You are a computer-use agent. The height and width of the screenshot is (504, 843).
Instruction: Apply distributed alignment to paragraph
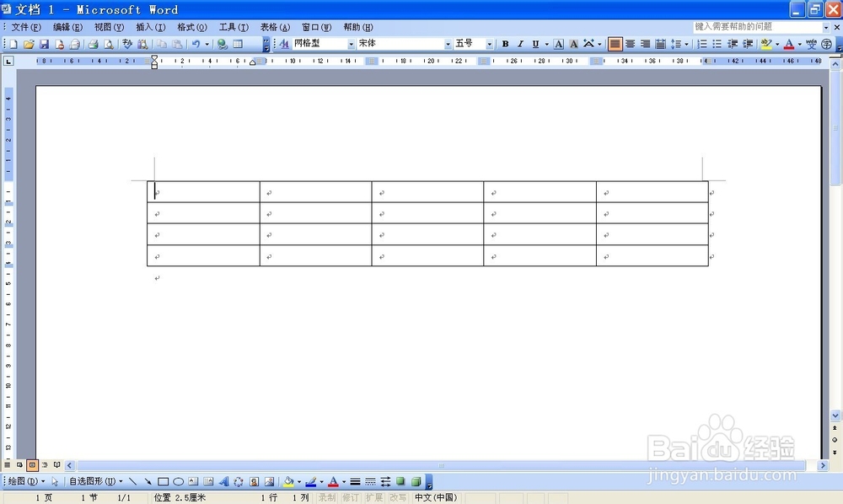660,44
